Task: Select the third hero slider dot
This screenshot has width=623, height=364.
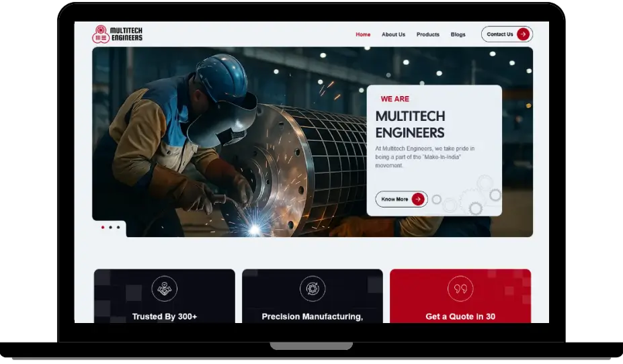Action: tap(118, 228)
